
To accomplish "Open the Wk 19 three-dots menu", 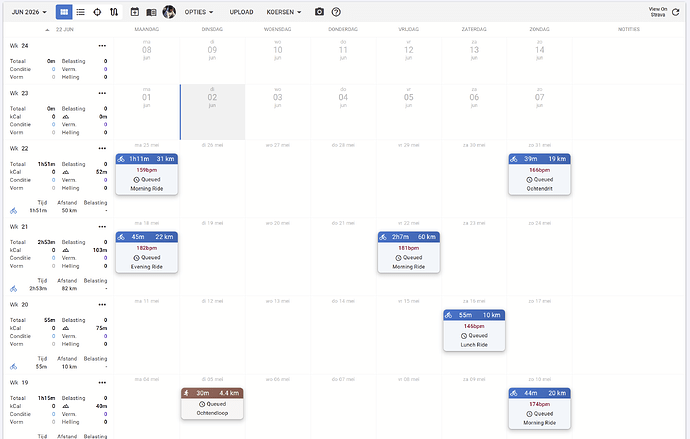I will [102, 383].
